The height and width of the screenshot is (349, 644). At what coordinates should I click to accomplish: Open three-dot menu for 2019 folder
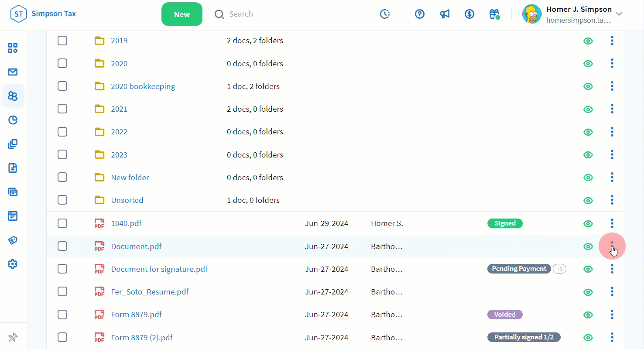tap(612, 41)
